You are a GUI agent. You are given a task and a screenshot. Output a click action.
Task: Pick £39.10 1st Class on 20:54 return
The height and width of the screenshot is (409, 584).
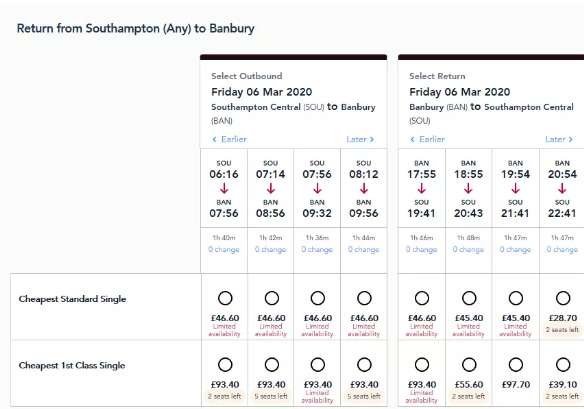tap(563, 365)
